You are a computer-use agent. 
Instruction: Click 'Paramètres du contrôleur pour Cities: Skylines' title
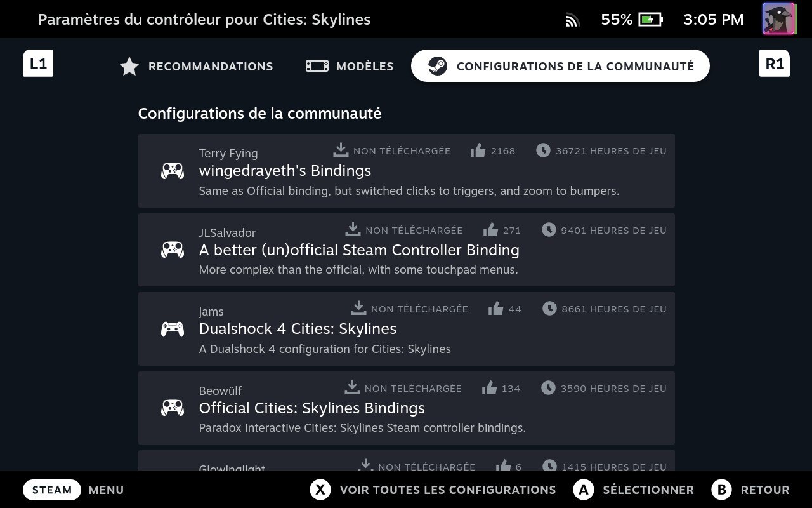204,20
